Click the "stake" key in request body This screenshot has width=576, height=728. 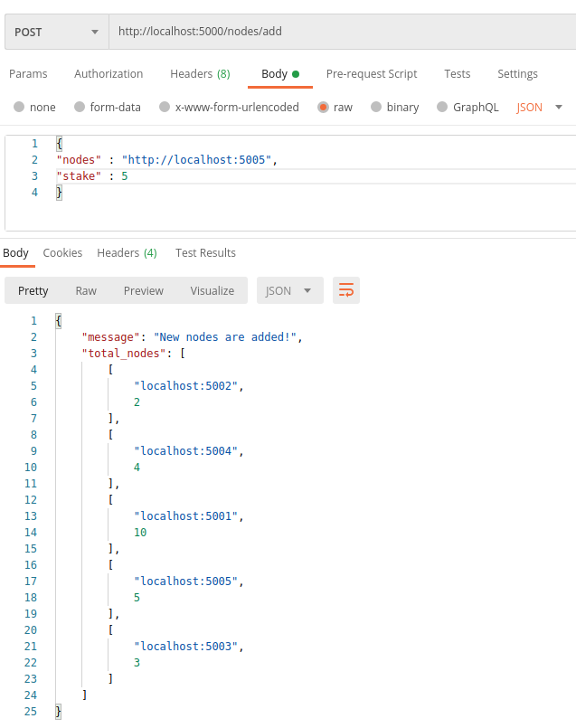[79, 176]
